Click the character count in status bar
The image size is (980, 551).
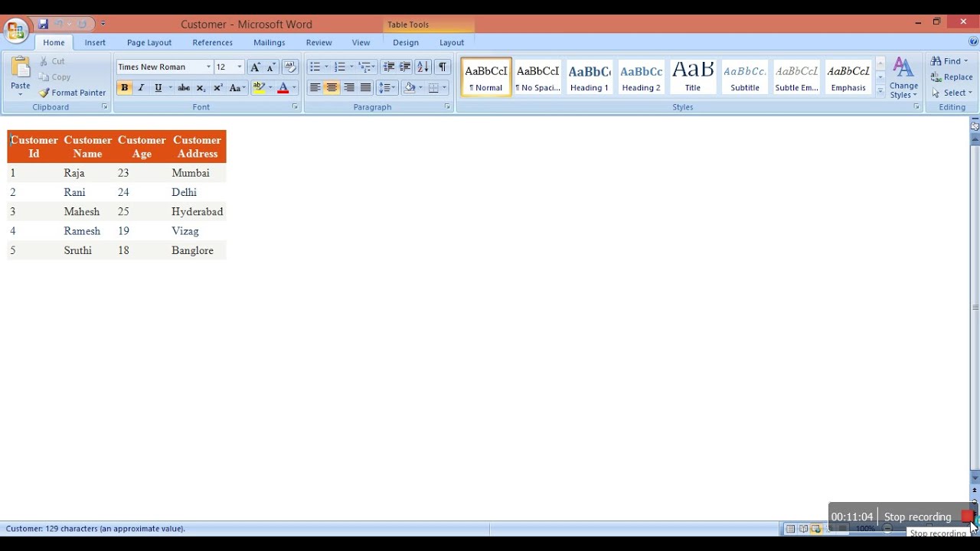coord(96,529)
